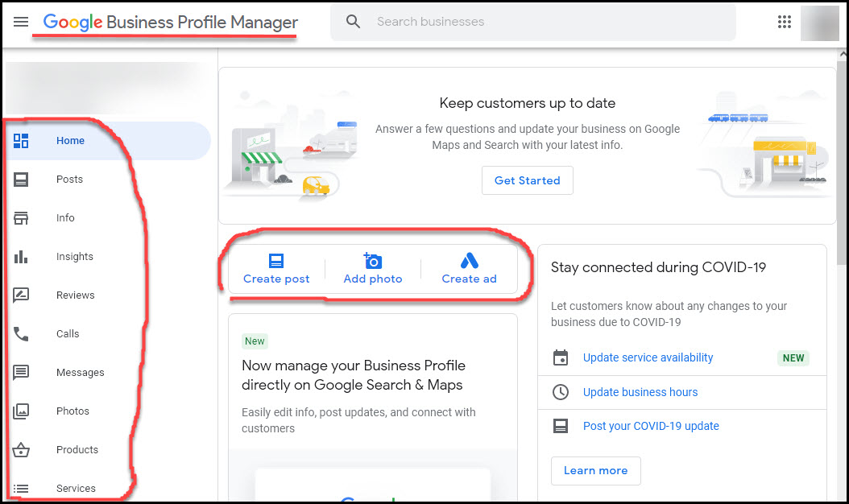The width and height of the screenshot is (849, 504).
Task: Click the calendar icon beside service availability
Action: 561,357
